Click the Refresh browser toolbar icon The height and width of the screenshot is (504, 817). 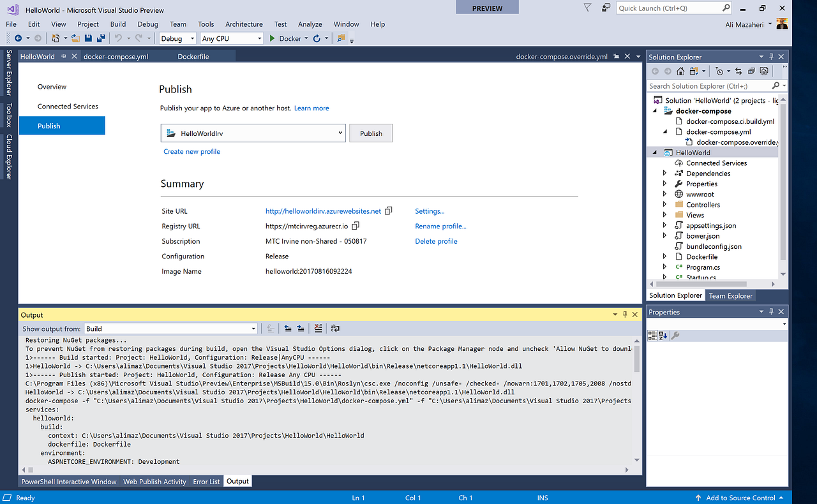point(317,38)
